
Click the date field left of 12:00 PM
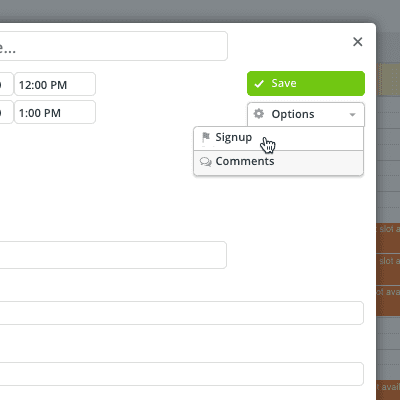(x=6, y=84)
